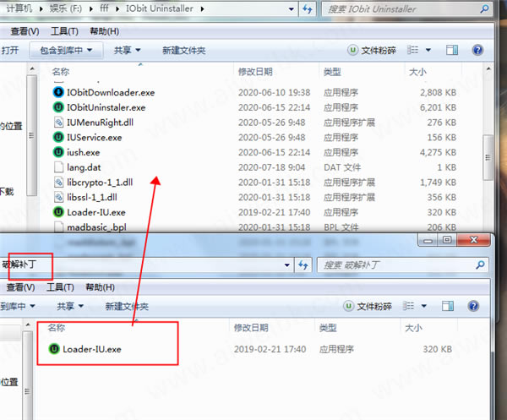Sort by 类型 column in top window
507x420 pixels.
click(332, 72)
